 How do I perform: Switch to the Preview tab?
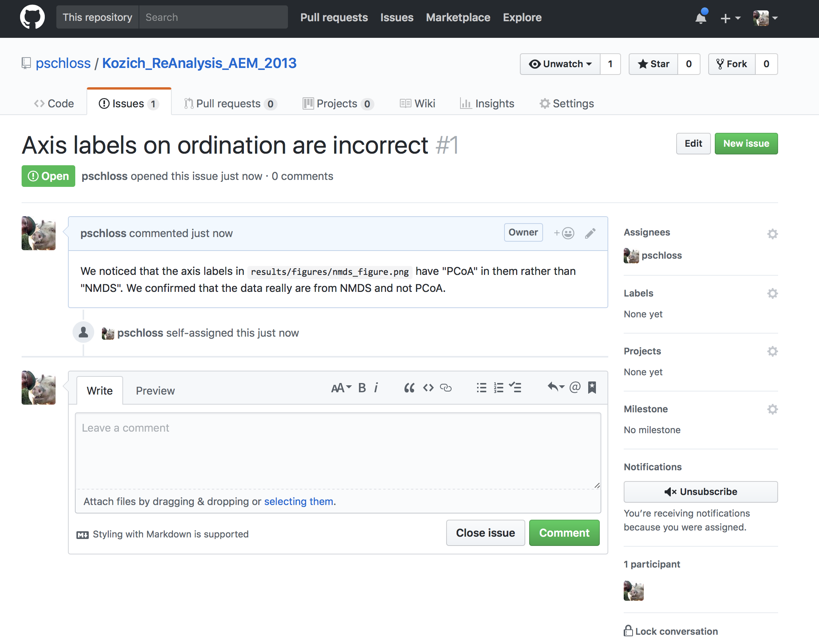point(155,391)
